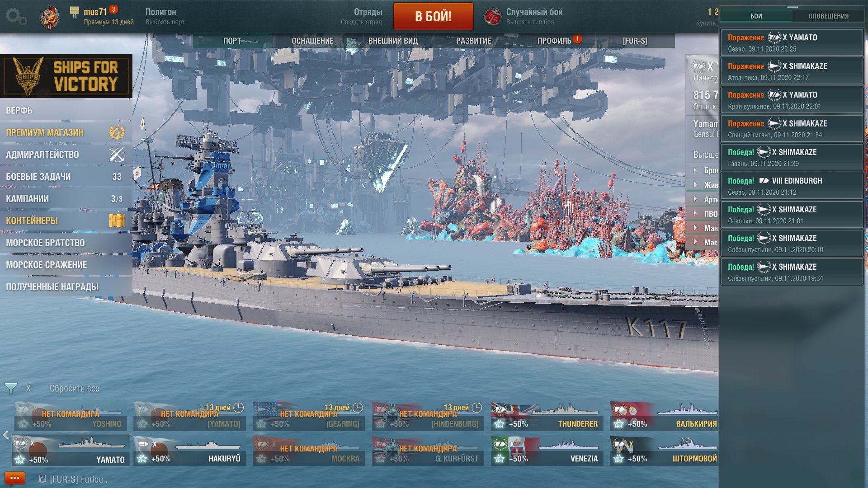Open the ОПОВЕЩЕНИЯ tab
Viewport: 868px width, 488px height.
828,16
